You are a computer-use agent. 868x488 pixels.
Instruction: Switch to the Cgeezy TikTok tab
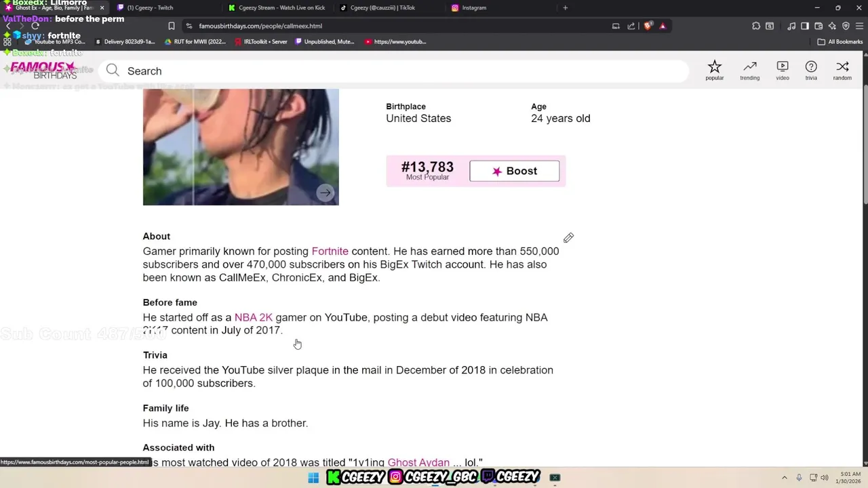click(389, 8)
